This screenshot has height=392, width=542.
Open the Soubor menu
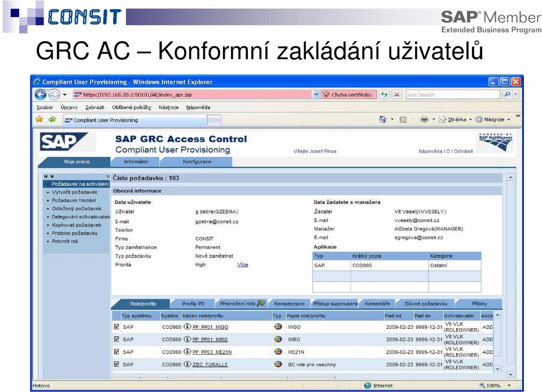tap(45, 107)
